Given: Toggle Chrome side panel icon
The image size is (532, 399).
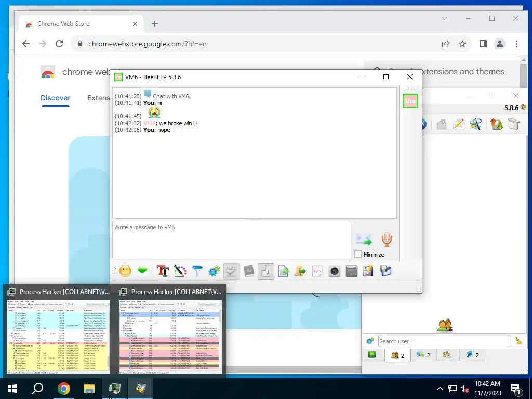Looking at the screenshot, I should pyautogui.click(x=483, y=44).
